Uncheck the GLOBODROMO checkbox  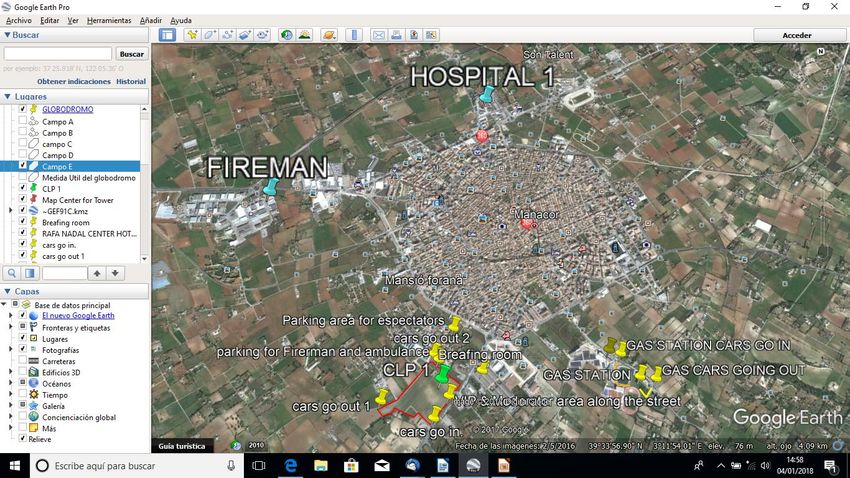(22, 109)
